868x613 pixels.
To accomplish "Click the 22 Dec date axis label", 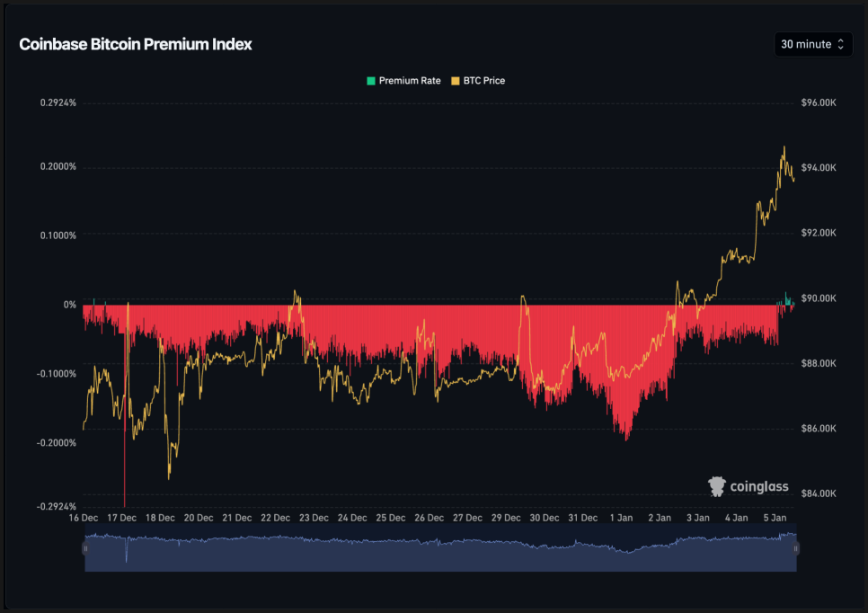I will click(x=275, y=518).
